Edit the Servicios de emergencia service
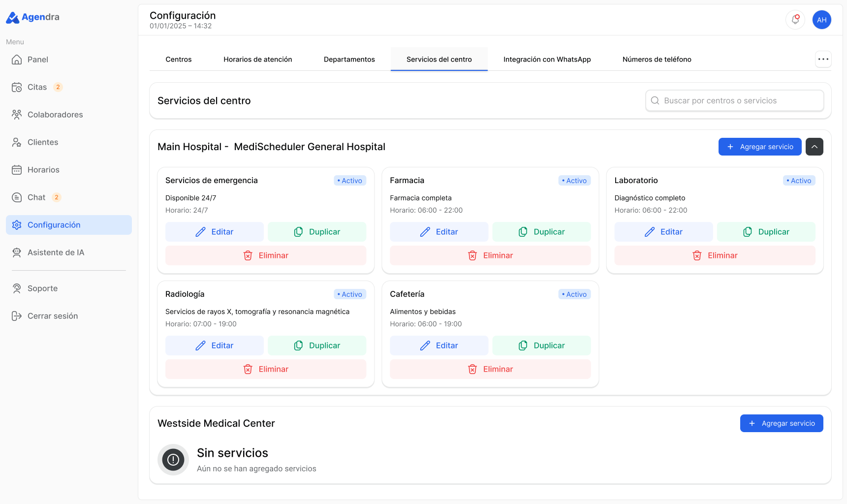This screenshot has height=504, width=847. 215,232
